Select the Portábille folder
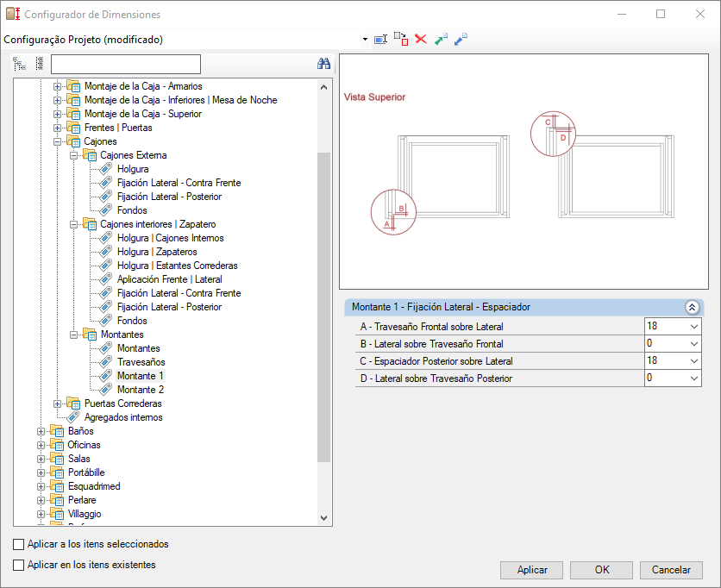721x588 pixels. point(86,472)
